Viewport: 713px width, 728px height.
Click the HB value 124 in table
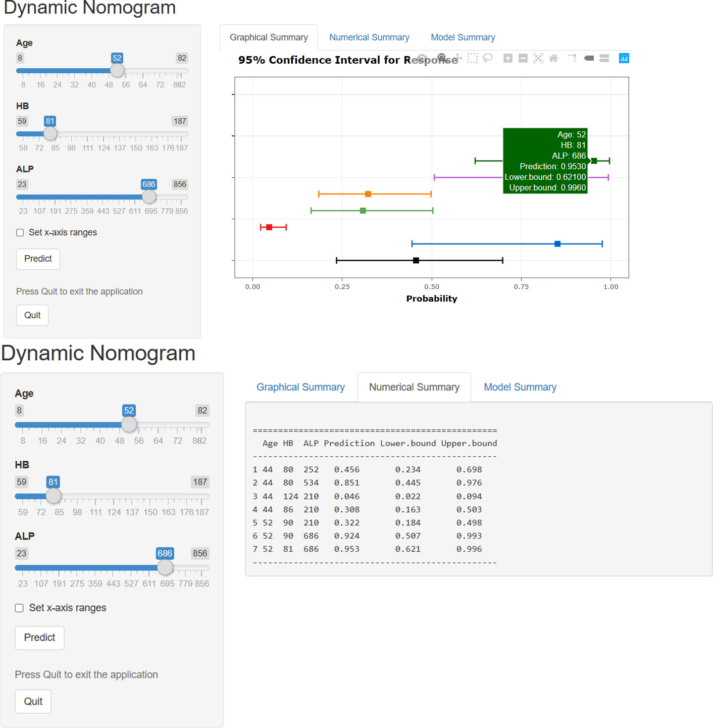[x=291, y=497]
